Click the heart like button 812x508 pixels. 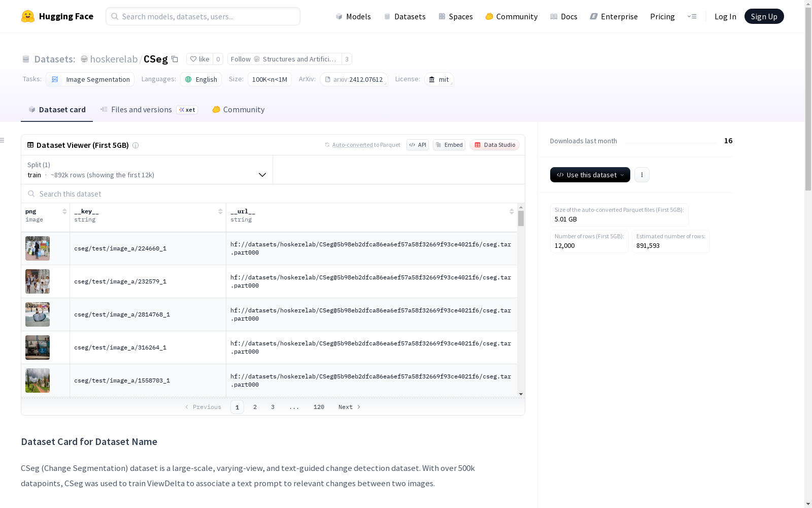pyautogui.click(x=199, y=59)
